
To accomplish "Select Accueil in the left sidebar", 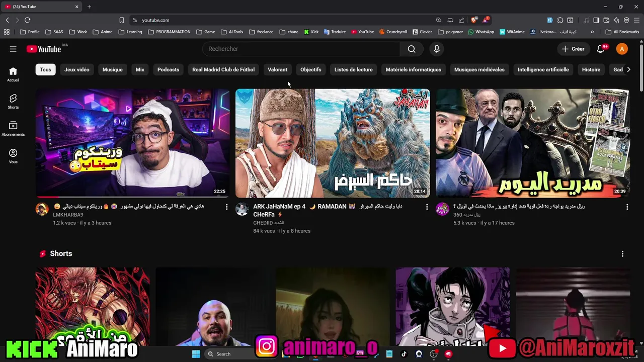I will point(13,74).
